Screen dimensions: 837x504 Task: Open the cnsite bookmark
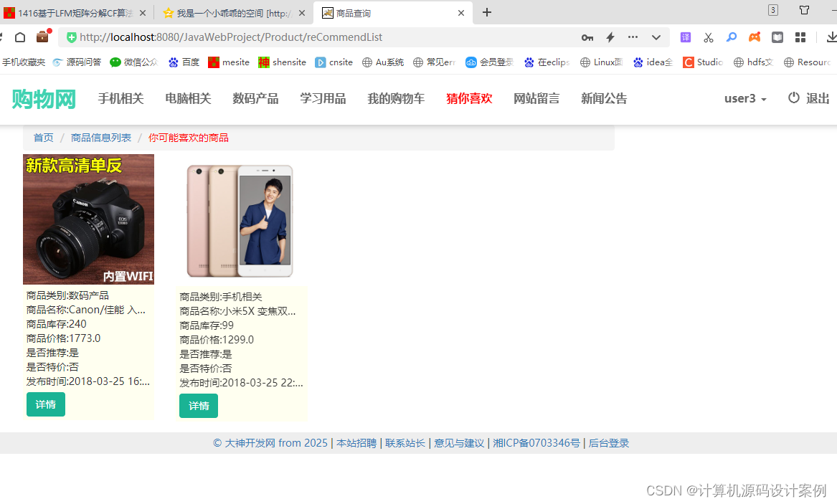click(x=334, y=62)
